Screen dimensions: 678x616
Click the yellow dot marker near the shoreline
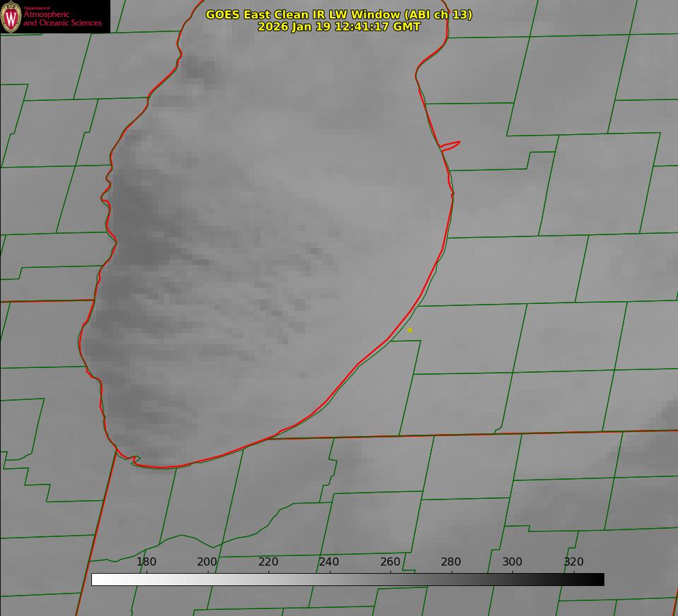tap(410, 330)
